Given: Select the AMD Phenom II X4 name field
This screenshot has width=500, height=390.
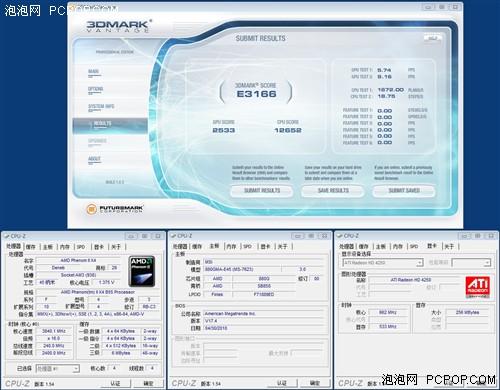Looking at the screenshot, I should pos(78,260).
